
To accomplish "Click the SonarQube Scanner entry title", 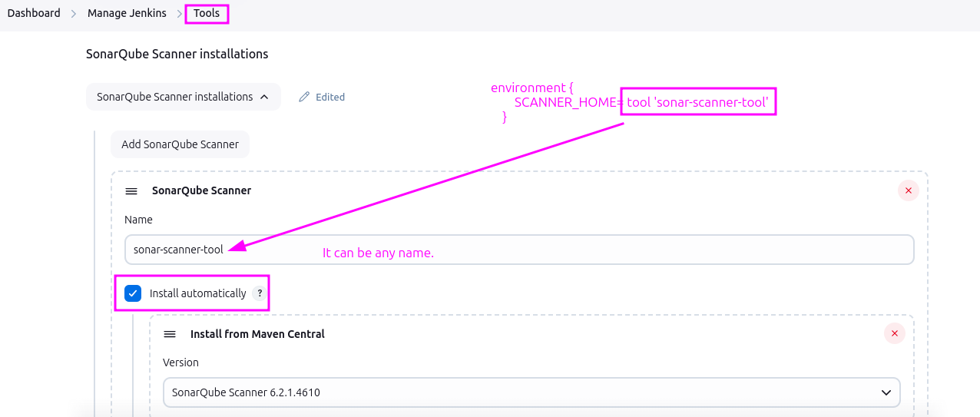I will 201,190.
